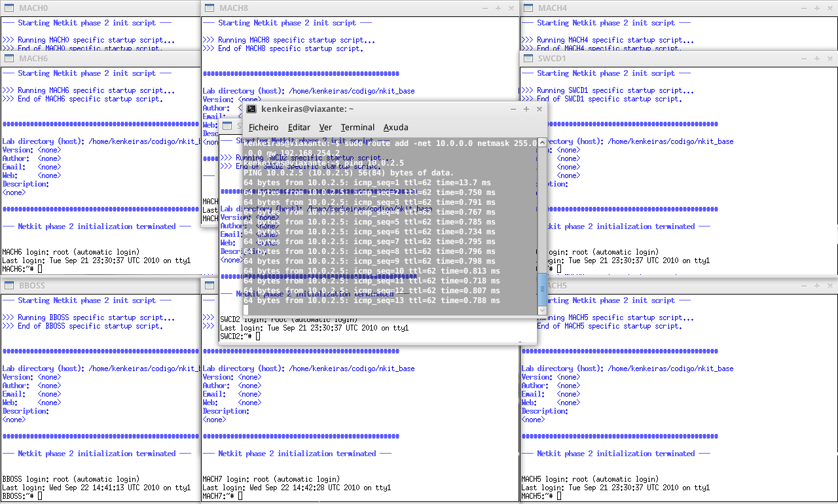Close the MACH4 window
The image size is (838, 504).
click(830, 8)
